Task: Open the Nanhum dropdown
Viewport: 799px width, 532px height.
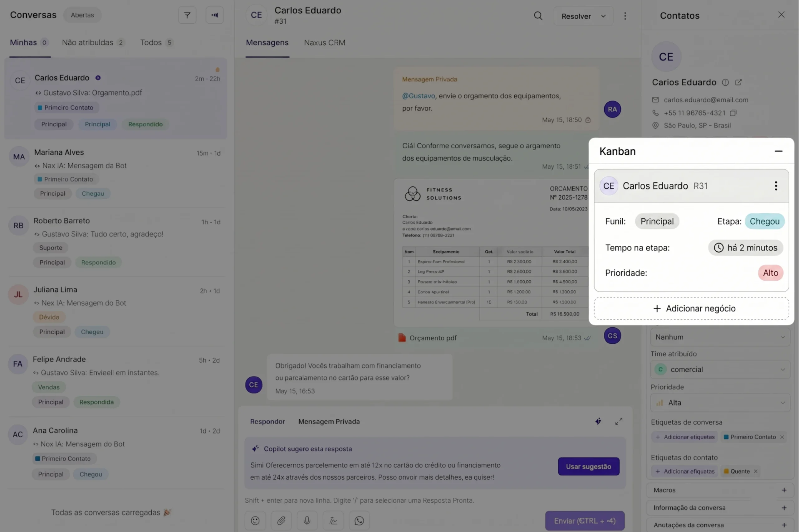Action: click(720, 337)
